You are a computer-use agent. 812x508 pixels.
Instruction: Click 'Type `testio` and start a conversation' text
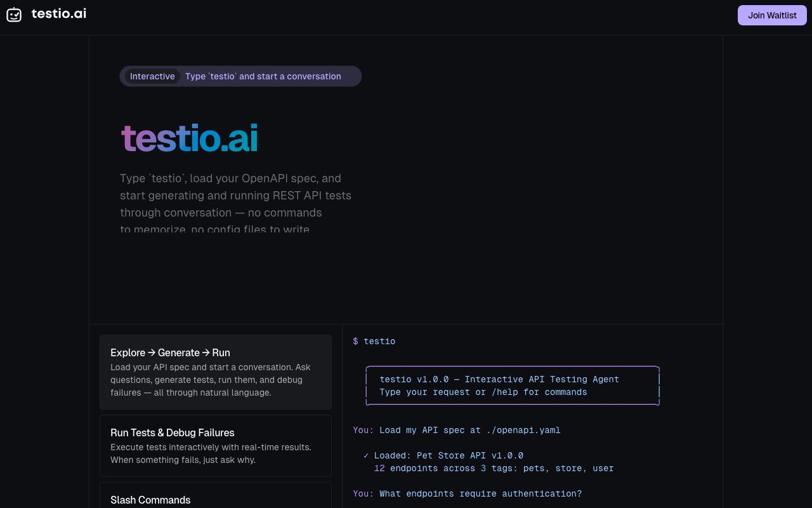(263, 76)
